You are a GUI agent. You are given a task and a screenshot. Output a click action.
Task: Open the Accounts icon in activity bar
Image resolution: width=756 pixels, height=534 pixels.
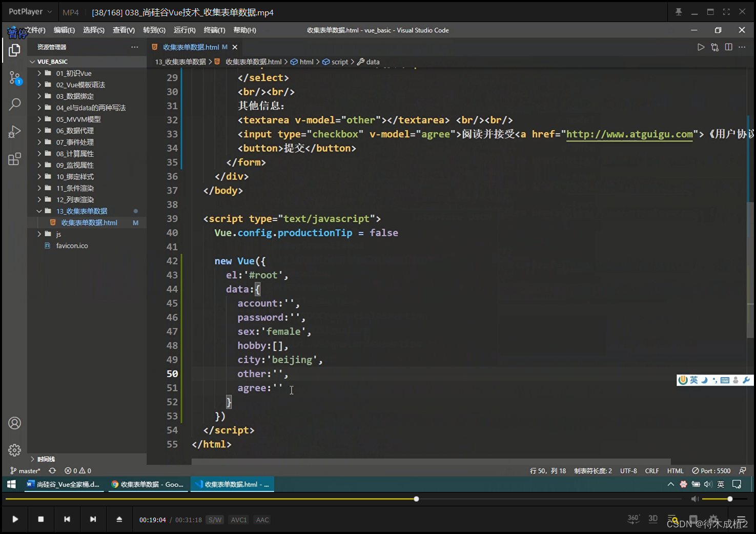coord(14,423)
